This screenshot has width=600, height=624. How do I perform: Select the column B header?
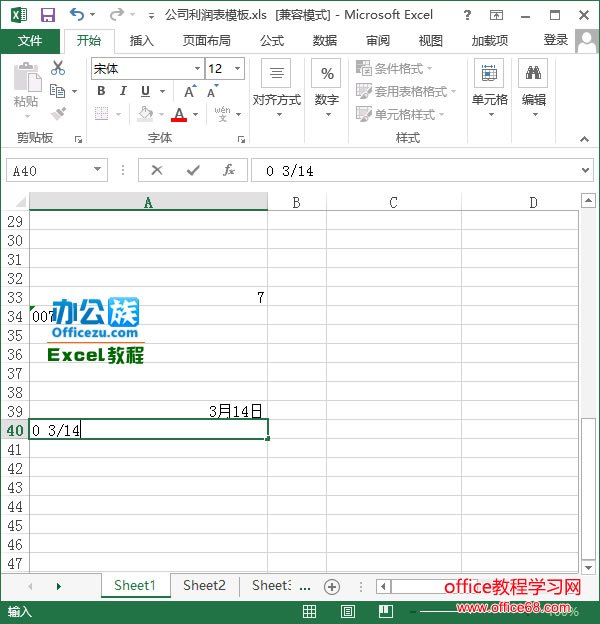[297, 202]
